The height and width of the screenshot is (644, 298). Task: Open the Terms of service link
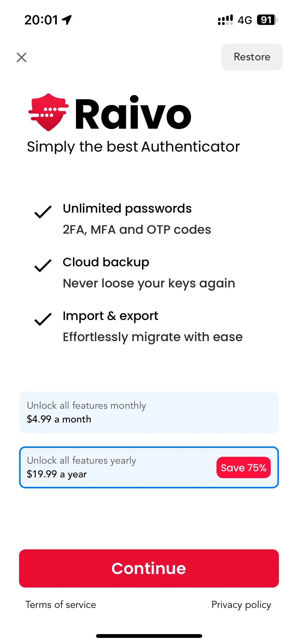click(x=61, y=605)
